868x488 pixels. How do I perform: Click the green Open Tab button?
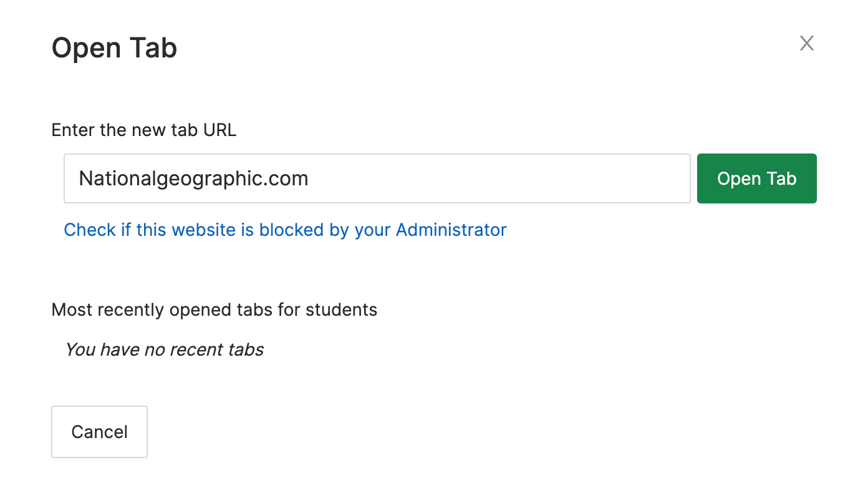[756, 178]
